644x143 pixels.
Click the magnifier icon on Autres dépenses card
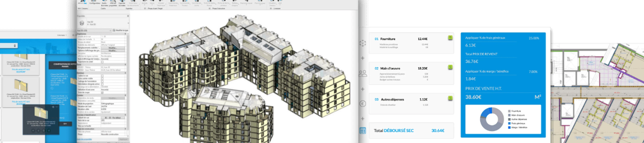(x=450, y=98)
